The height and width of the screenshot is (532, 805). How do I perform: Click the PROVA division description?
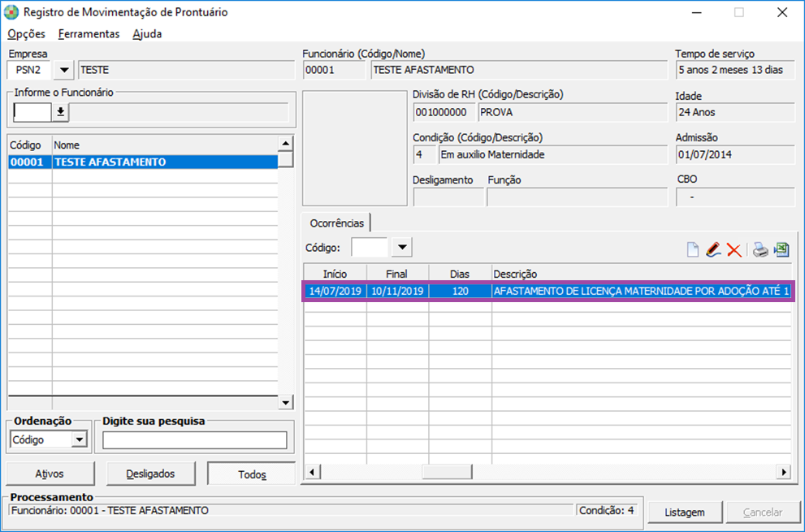tap(573, 112)
